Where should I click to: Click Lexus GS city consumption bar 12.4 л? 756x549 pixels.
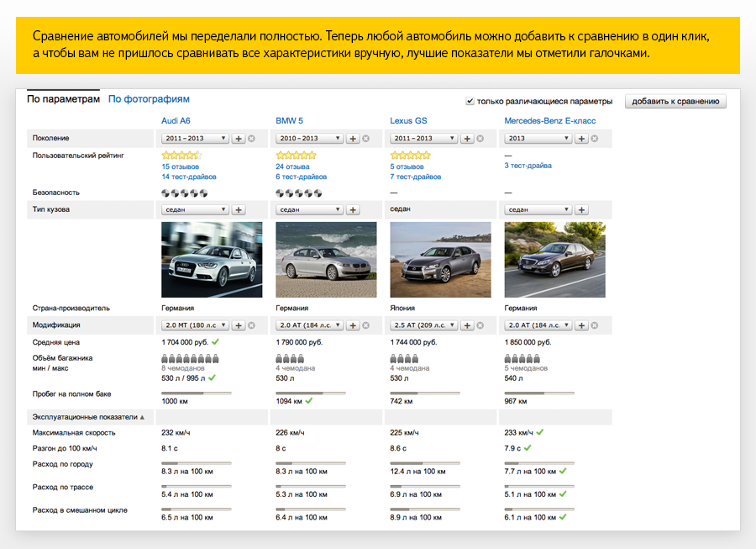coord(425,463)
